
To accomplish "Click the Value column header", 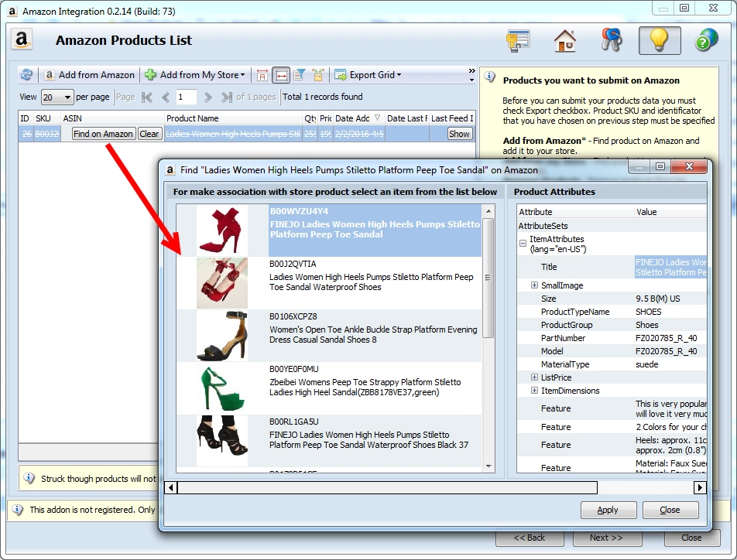I will pos(670,212).
